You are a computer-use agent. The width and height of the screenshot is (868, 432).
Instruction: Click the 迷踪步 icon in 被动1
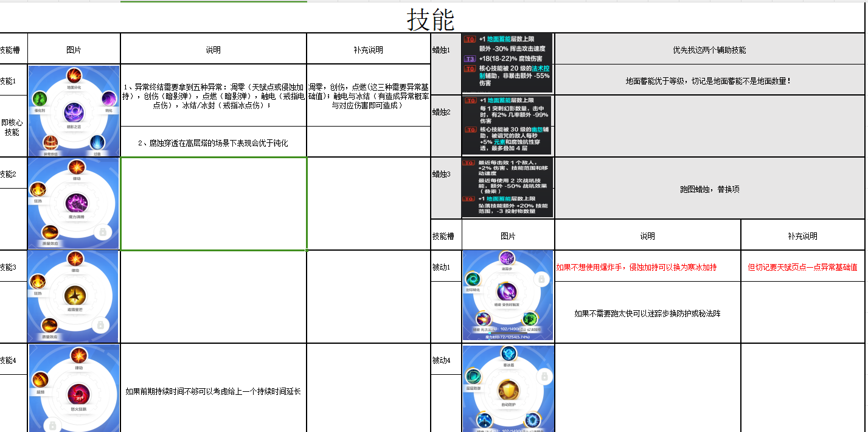pyautogui.click(x=507, y=258)
